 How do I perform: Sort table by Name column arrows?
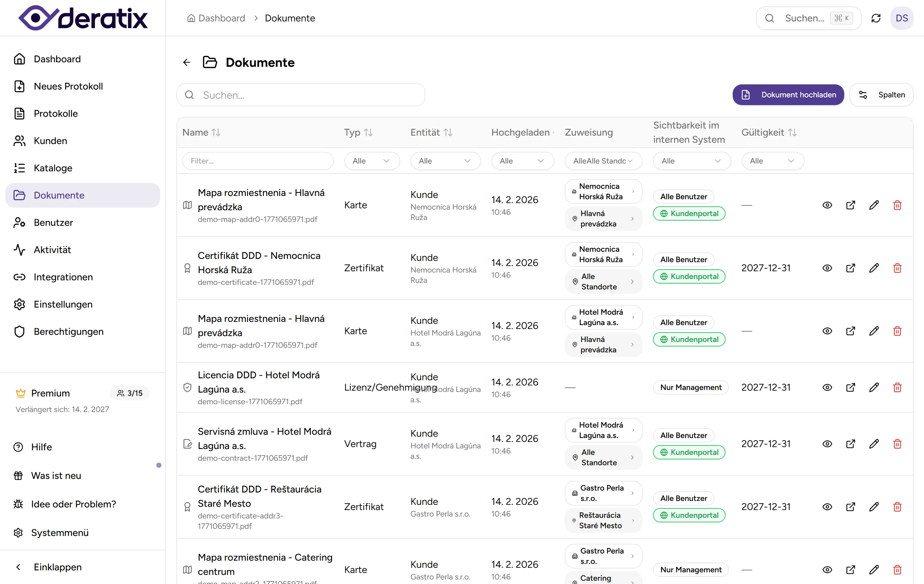(216, 132)
